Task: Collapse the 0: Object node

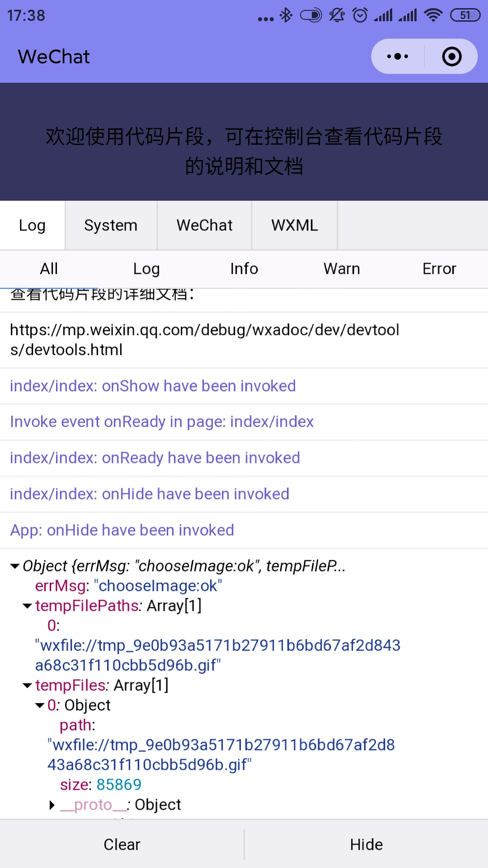Action: 40,705
